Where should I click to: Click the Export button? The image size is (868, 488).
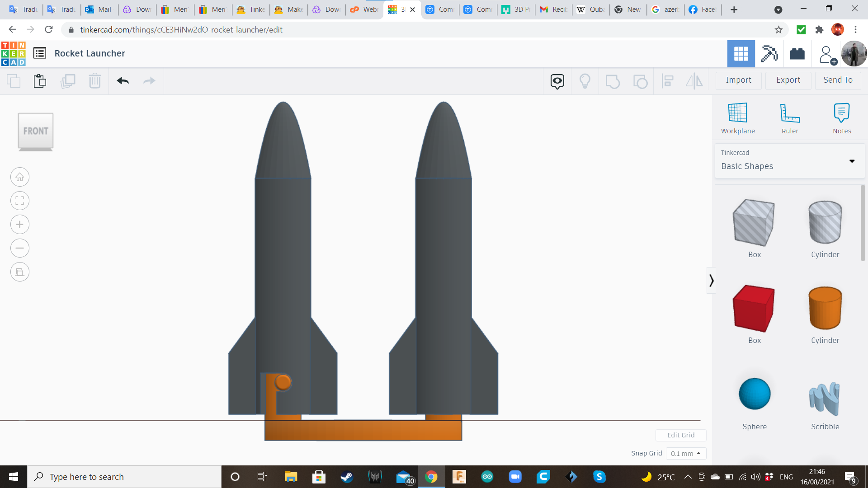pyautogui.click(x=788, y=80)
